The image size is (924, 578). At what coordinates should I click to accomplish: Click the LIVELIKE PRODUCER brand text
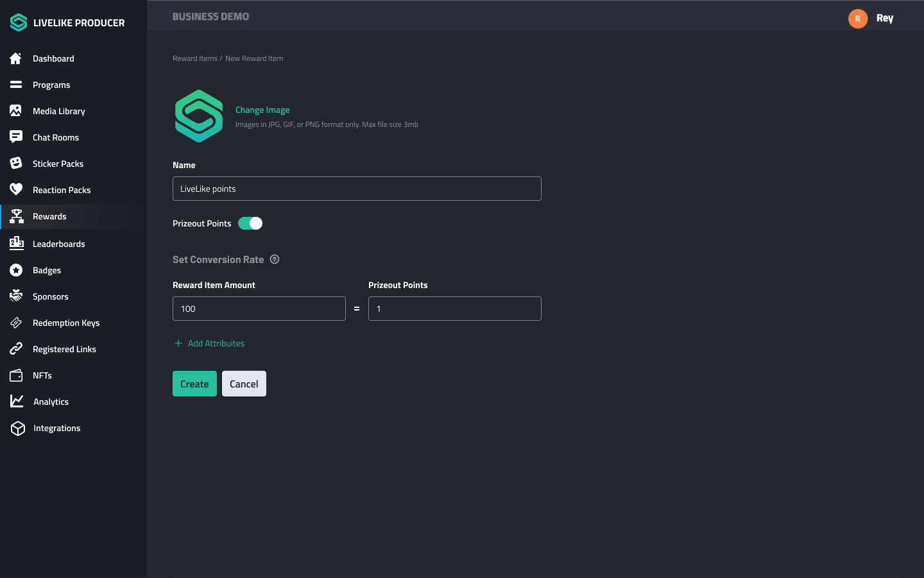79,22
